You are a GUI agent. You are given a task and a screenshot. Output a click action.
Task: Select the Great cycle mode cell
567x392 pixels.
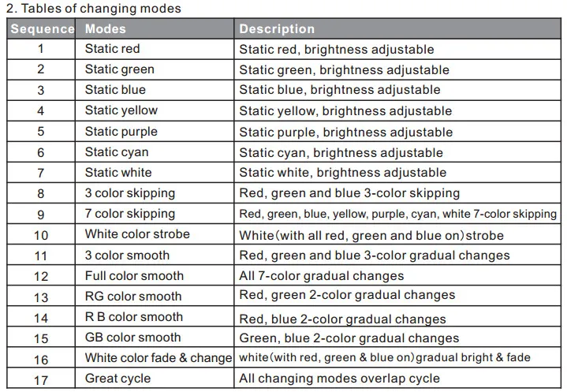tap(155, 379)
